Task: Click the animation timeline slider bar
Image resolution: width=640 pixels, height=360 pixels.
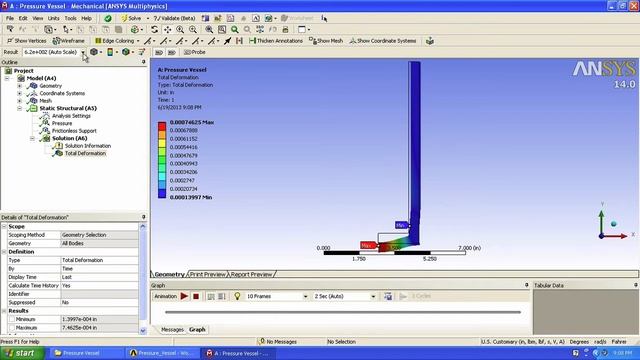Action: (343, 312)
